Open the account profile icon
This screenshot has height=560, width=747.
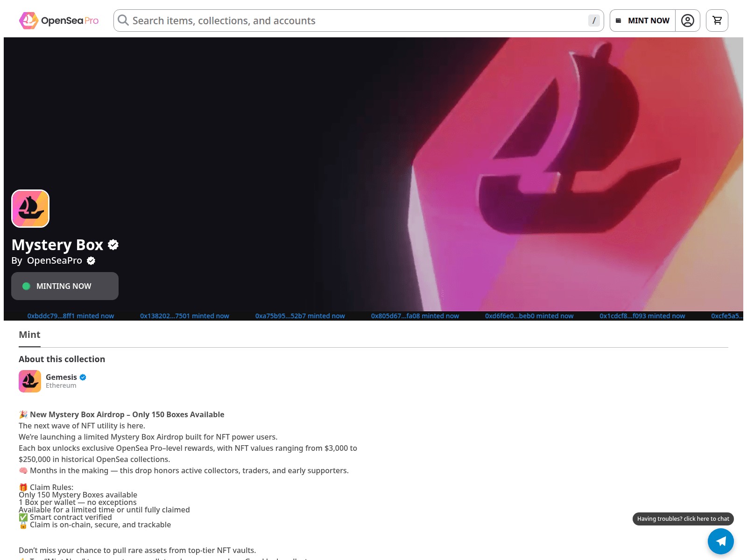pyautogui.click(x=687, y=20)
